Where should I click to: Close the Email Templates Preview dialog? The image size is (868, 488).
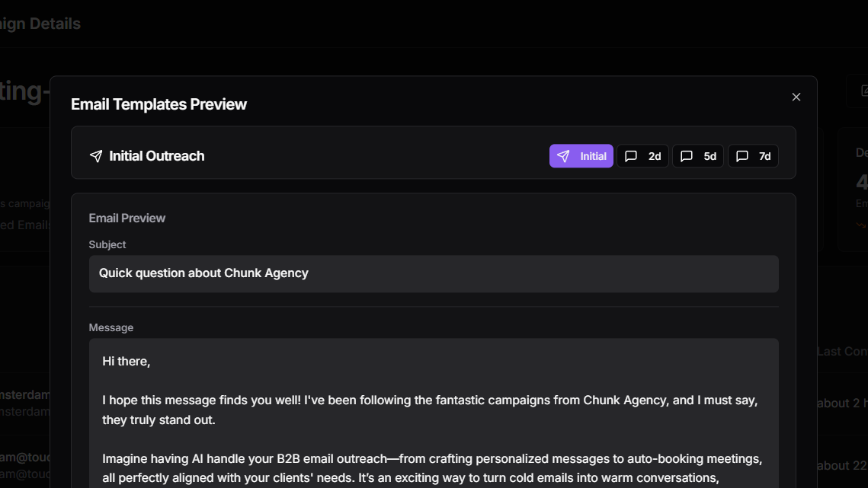coord(796,97)
